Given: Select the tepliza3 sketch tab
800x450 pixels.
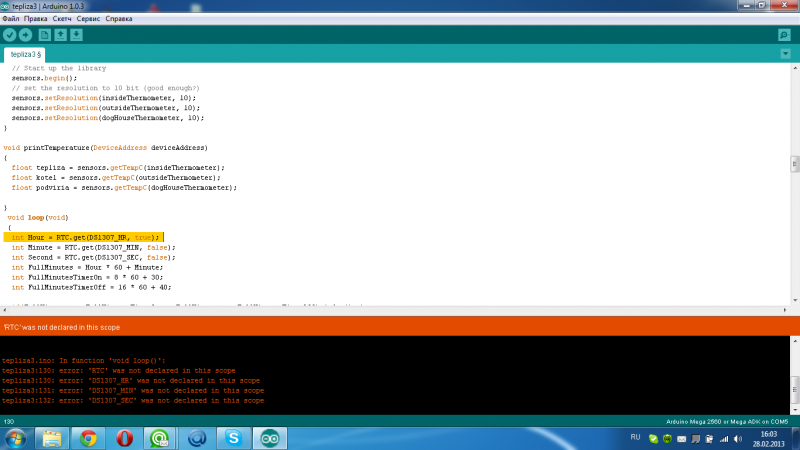Looking at the screenshot, I should (x=24, y=55).
